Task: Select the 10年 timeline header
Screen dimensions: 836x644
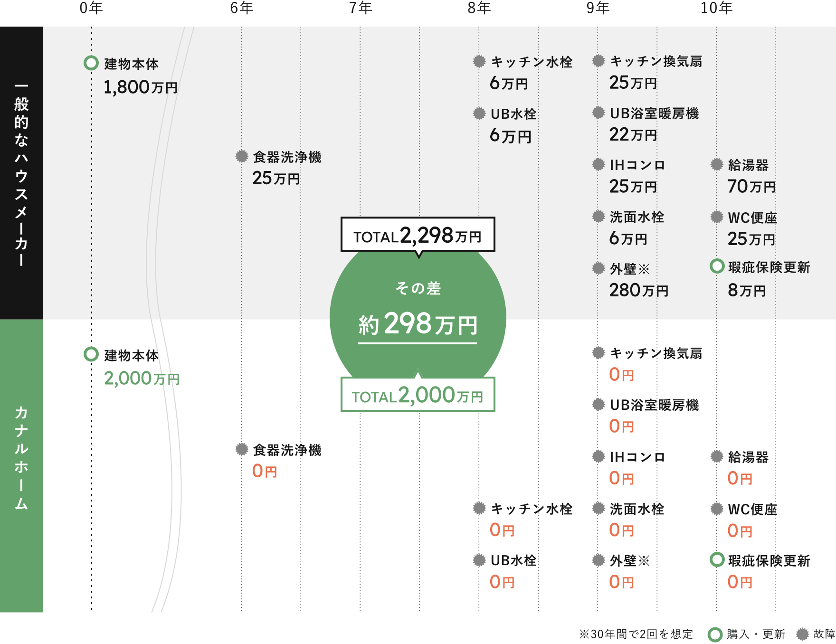Action: tap(716, 8)
